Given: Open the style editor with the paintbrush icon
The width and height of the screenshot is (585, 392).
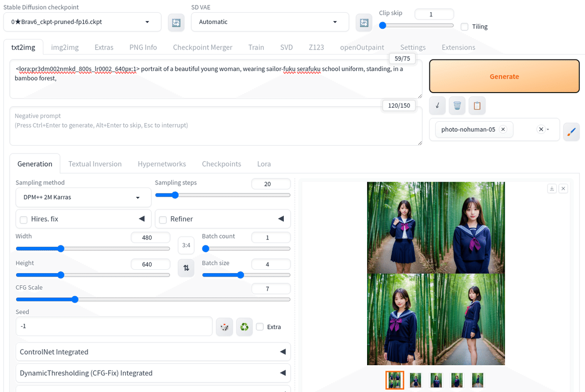Looking at the screenshot, I should point(571,131).
